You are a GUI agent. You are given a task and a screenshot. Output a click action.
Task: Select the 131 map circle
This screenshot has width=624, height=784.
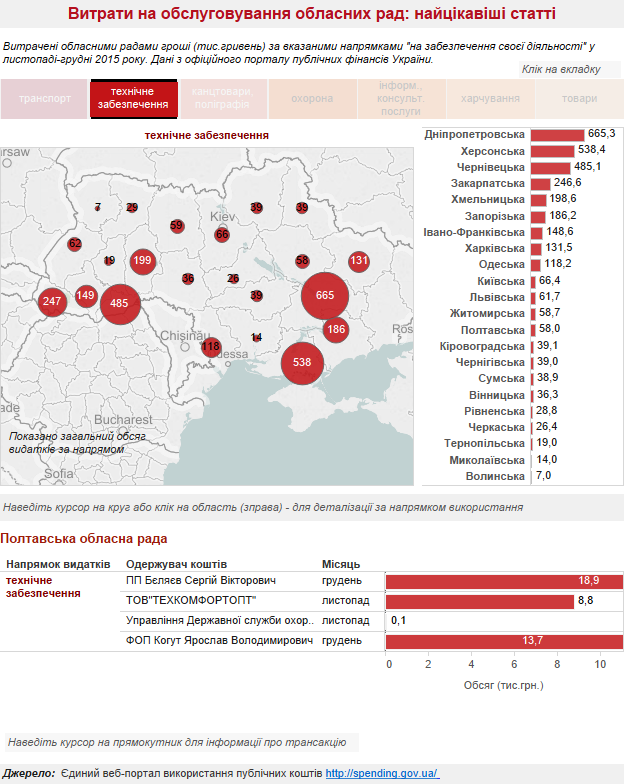click(359, 260)
